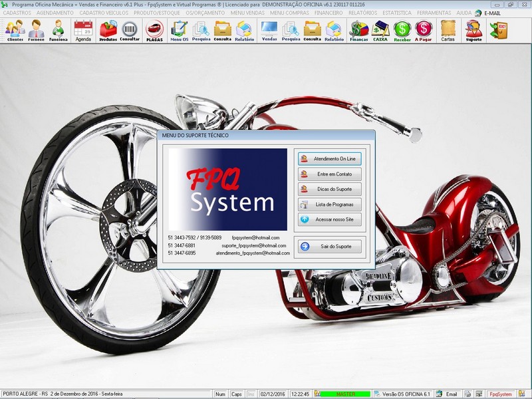Open the RELATÓRIOS menu

tap(362, 13)
